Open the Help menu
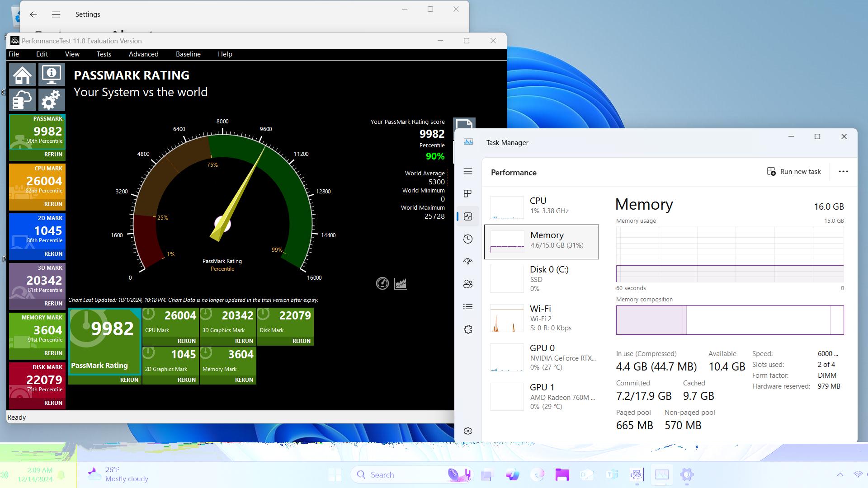 pyautogui.click(x=225, y=54)
